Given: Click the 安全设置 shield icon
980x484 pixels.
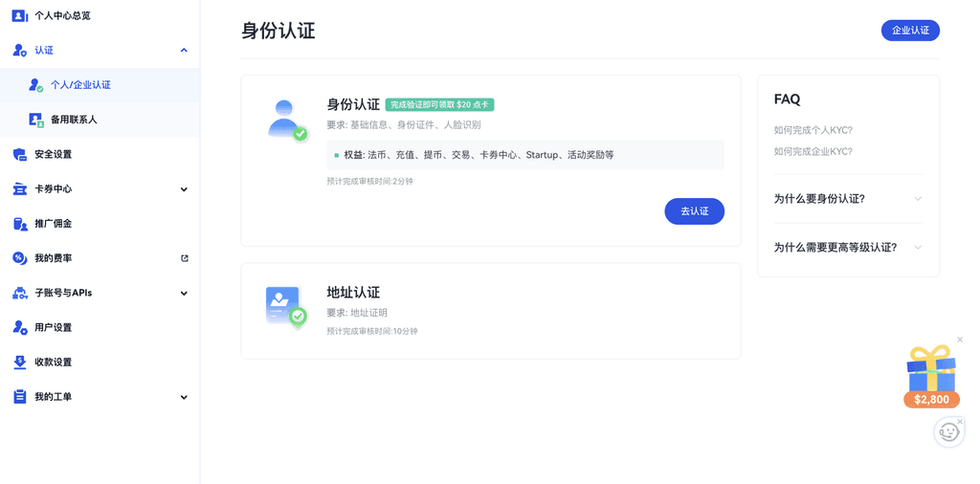Looking at the screenshot, I should click(x=19, y=154).
